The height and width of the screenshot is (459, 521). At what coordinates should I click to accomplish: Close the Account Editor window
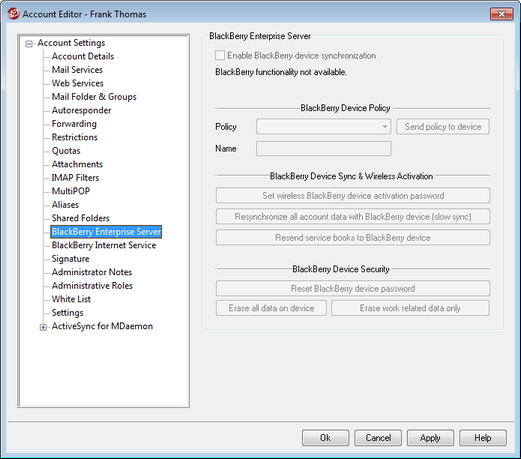click(x=501, y=14)
